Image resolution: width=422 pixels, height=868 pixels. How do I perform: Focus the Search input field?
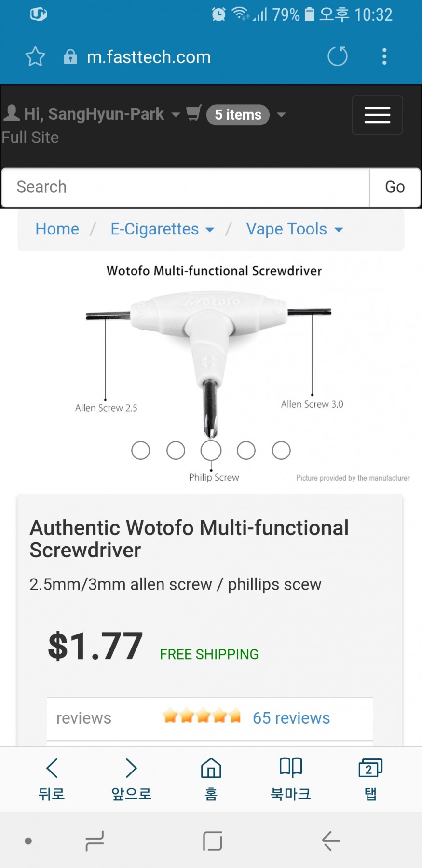pos(186,187)
